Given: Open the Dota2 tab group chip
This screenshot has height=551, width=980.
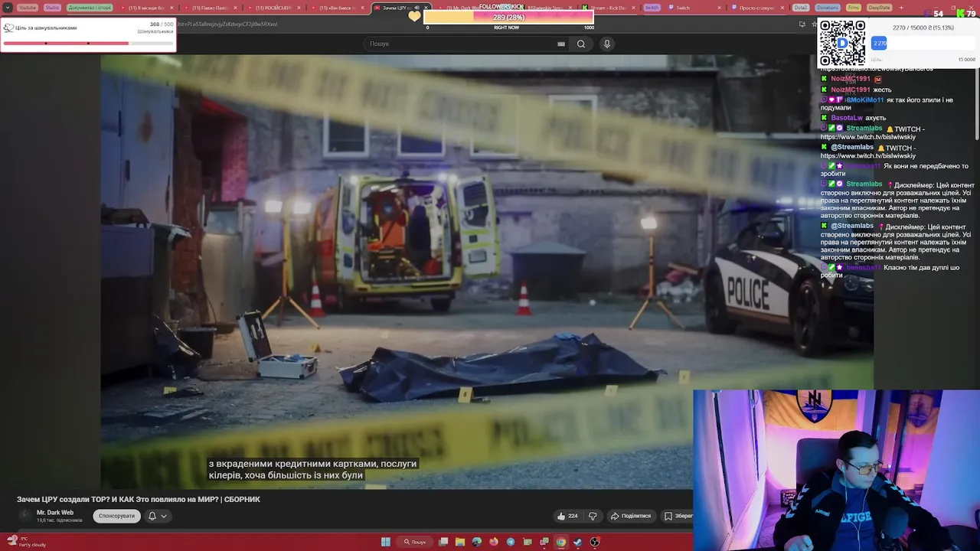Looking at the screenshot, I should click(800, 8).
